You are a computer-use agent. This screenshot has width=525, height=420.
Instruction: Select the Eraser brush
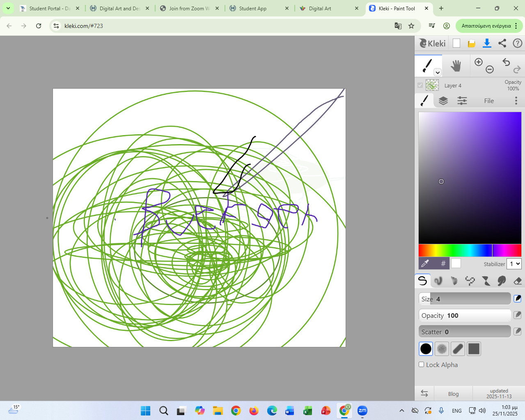(x=517, y=281)
